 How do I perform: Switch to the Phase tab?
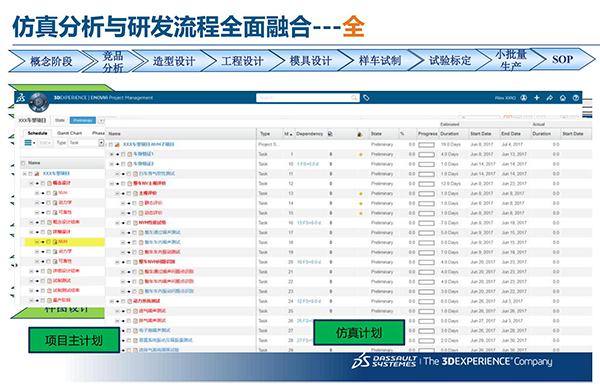[98, 133]
